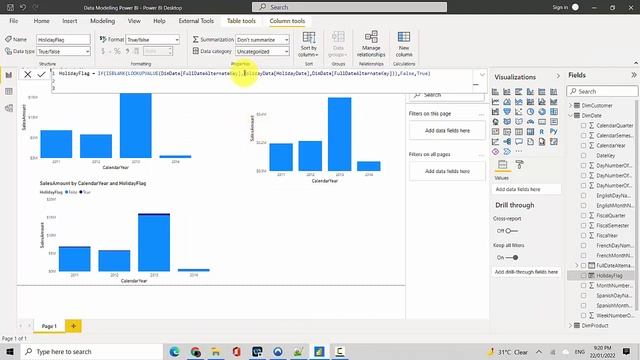The image size is (640, 360).
Task: Select the pie chart visual
Action: (x=530, y=111)
